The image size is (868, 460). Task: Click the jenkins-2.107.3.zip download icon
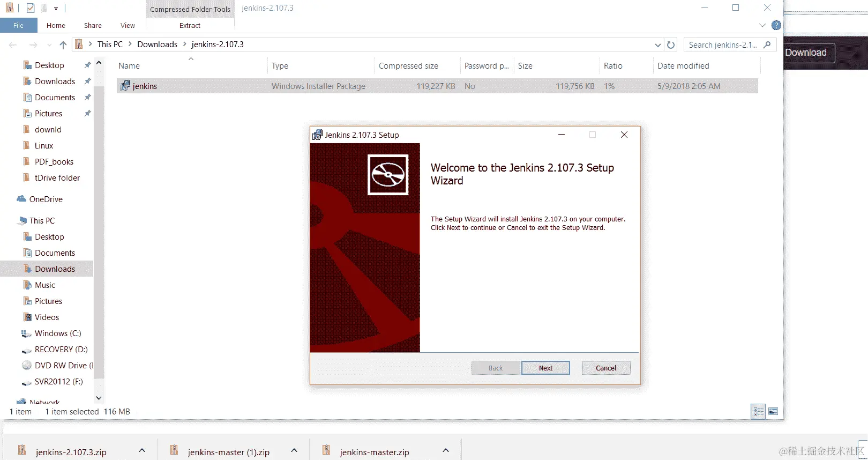coord(22,450)
